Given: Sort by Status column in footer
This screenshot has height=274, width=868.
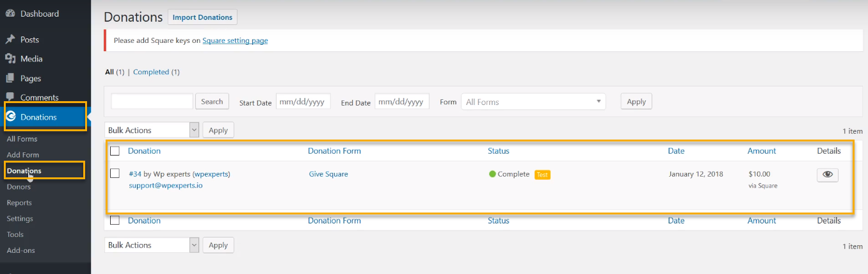Looking at the screenshot, I should tap(499, 220).
